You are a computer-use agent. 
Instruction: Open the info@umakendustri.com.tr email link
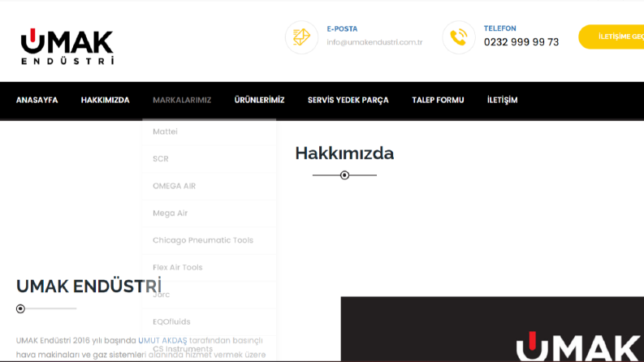[374, 42]
